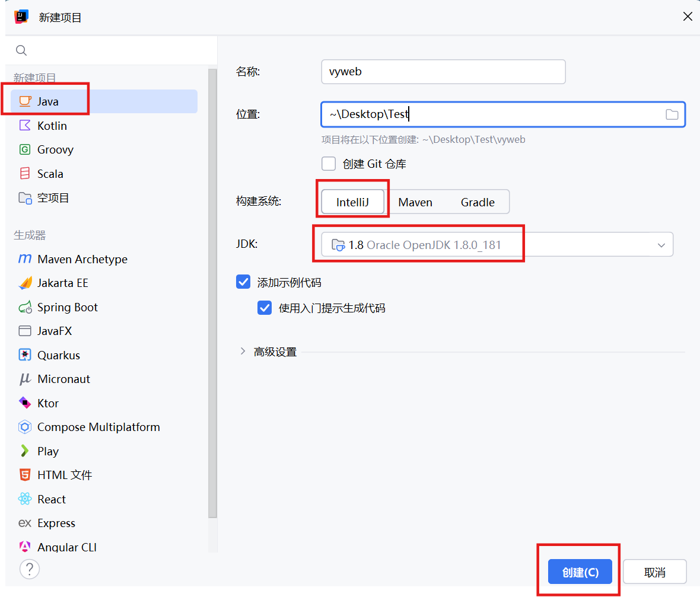700x597 pixels.
Task: Select Ktor generator text
Action: 48,403
